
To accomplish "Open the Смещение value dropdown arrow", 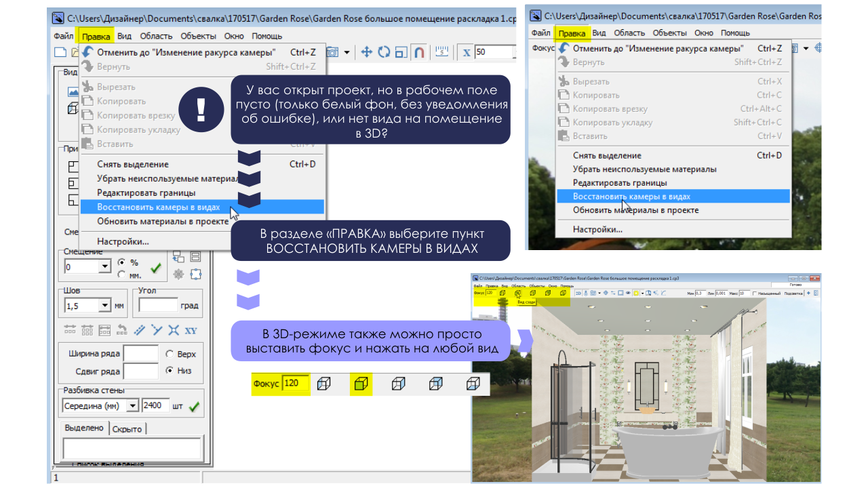I will (x=105, y=267).
